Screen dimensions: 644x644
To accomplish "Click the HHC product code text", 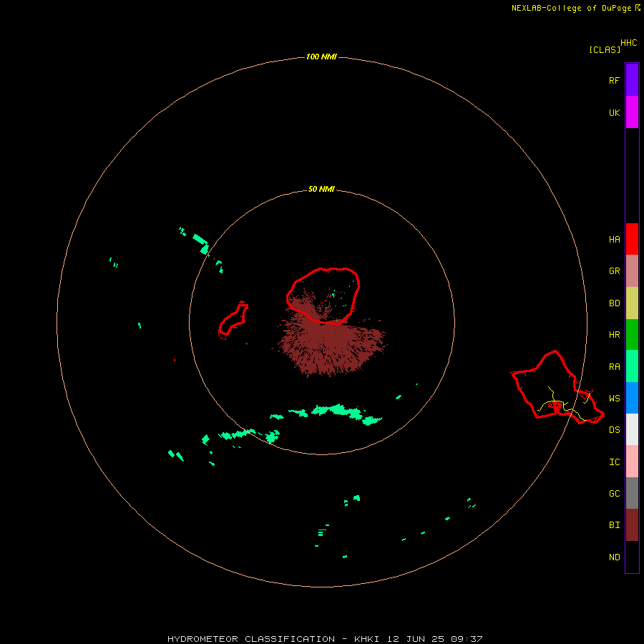I will pos(628,43).
